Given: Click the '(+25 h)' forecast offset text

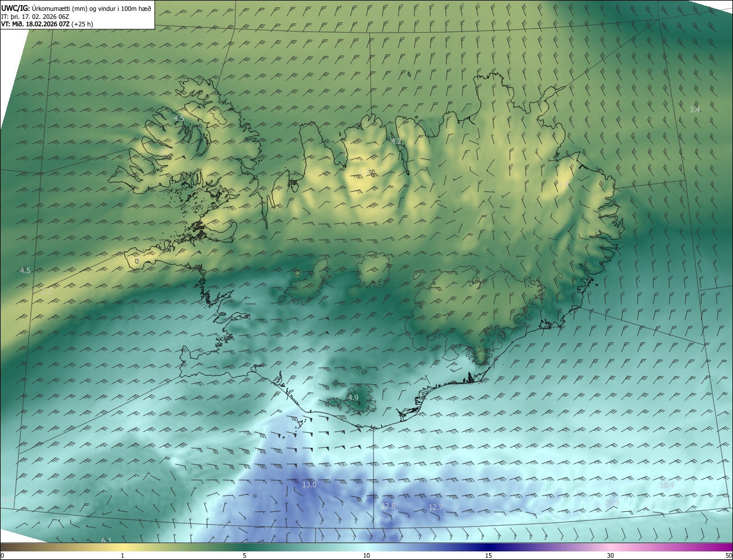Looking at the screenshot, I should (x=83, y=24).
